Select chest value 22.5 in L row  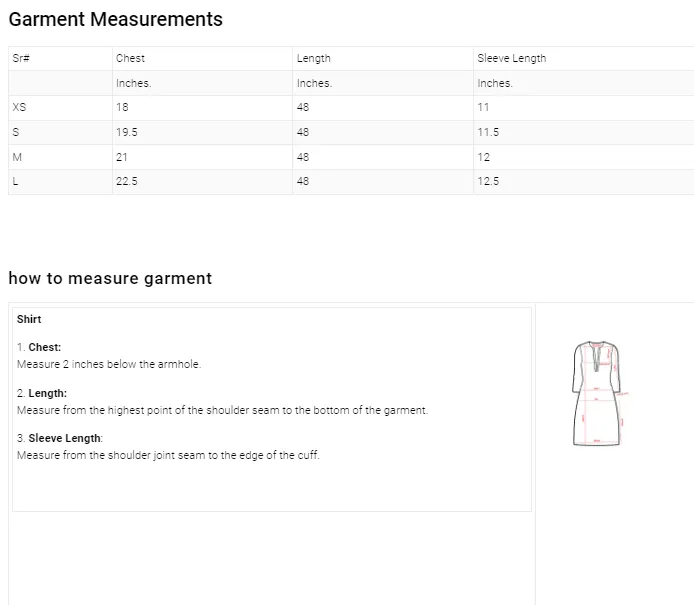127,181
